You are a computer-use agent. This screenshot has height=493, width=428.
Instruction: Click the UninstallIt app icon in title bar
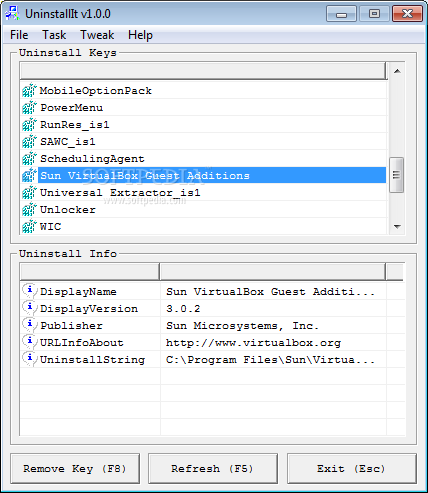[x=13, y=13]
